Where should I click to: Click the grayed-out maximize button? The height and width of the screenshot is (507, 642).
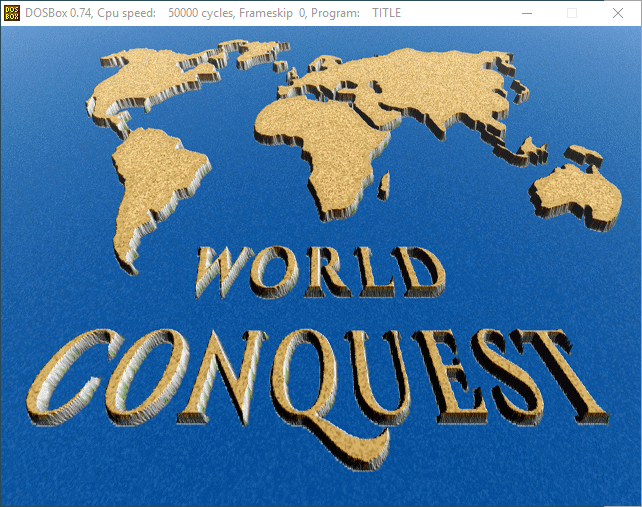(572, 13)
